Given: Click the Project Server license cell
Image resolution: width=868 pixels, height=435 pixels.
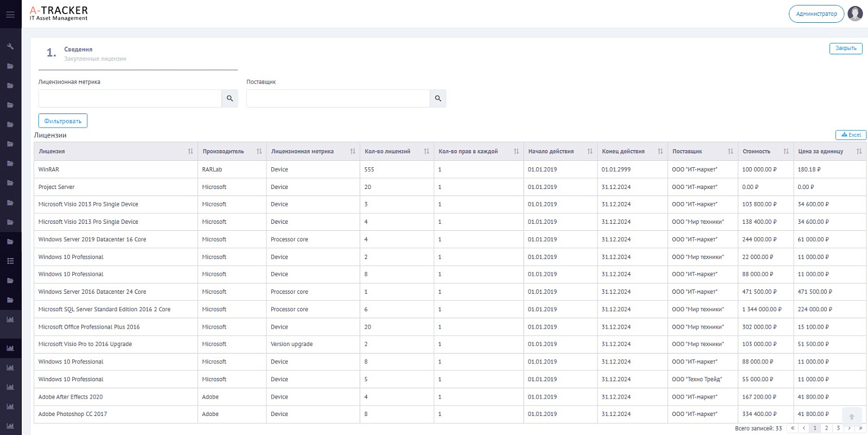Looking at the screenshot, I should click(116, 187).
